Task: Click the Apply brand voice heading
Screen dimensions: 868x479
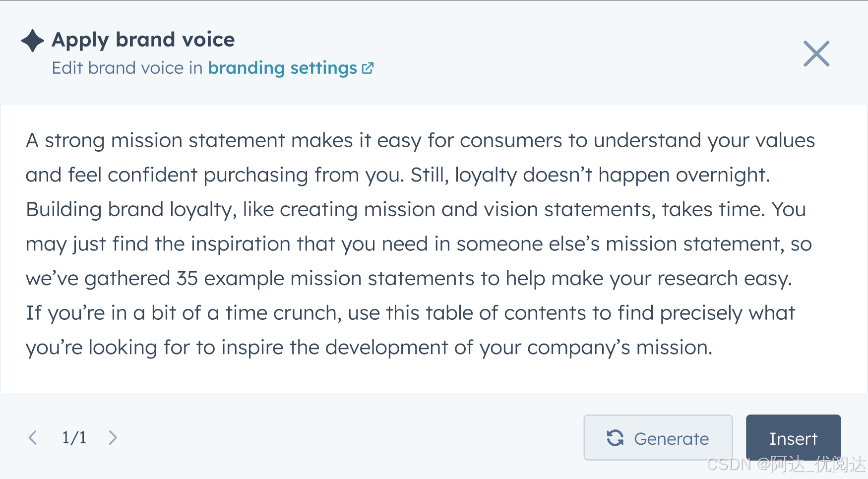Action: [143, 40]
